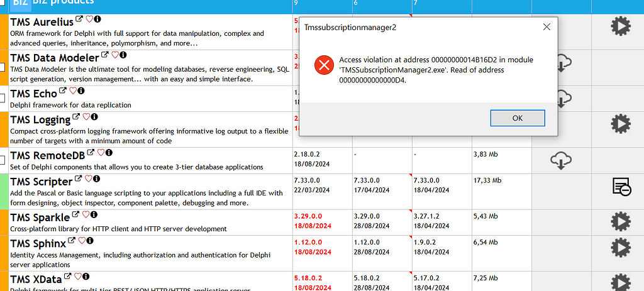644x291 pixels.
Task: Show TMS Logging info icon
Action: click(x=94, y=116)
